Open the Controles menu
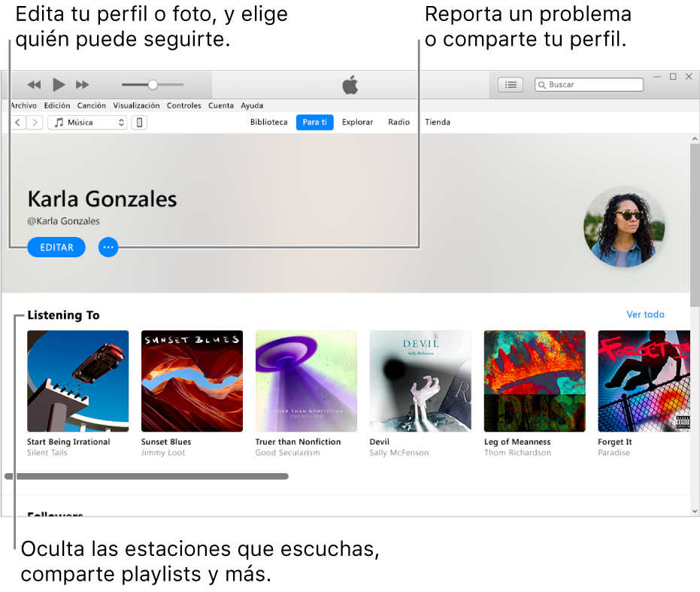This screenshot has height=592, width=700. (x=183, y=105)
